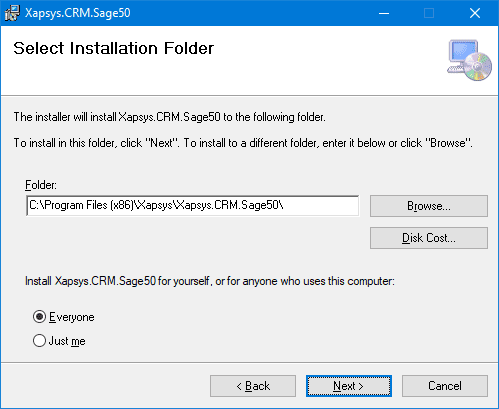The height and width of the screenshot is (409, 499).
Task: Go to previous step with Back
Action: click(x=253, y=386)
